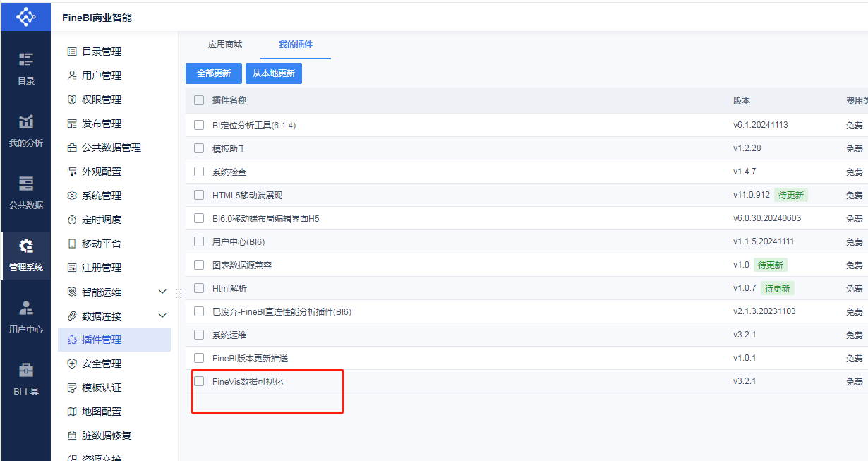
Task: Open 用户管理 in the menu
Action: click(102, 76)
